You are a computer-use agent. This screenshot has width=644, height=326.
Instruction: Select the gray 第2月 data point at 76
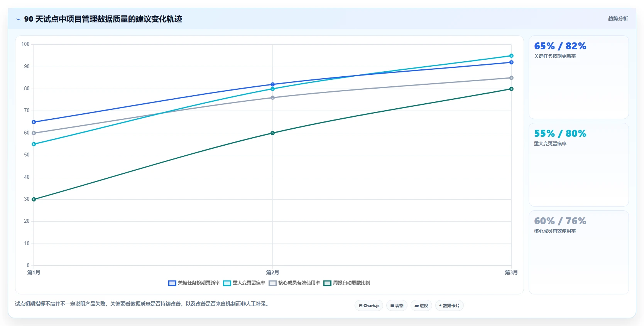(x=272, y=98)
